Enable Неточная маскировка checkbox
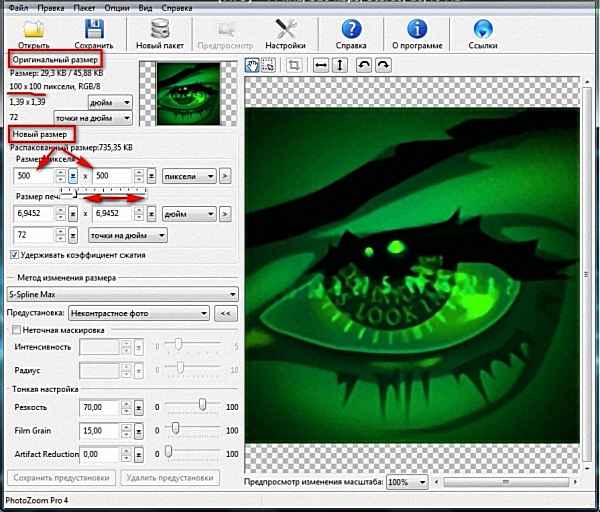 pyautogui.click(x=14, y=329)
